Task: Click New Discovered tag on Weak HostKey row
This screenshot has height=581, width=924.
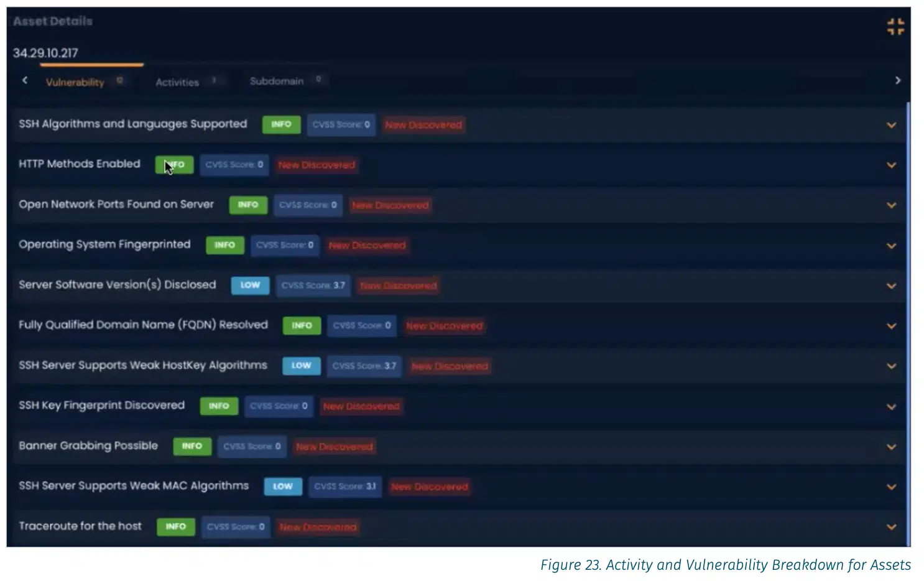Action: coord(450,366)
